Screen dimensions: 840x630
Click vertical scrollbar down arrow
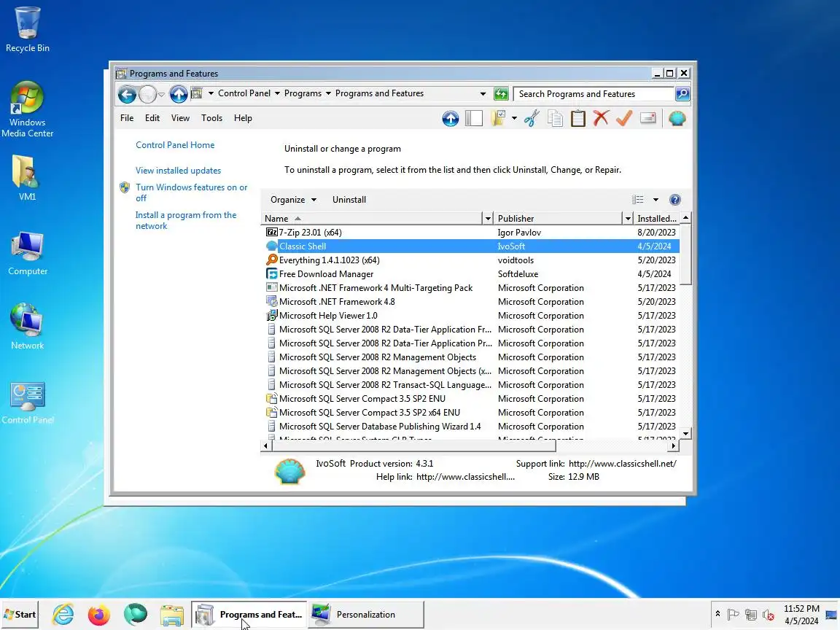tap(685, 433)
